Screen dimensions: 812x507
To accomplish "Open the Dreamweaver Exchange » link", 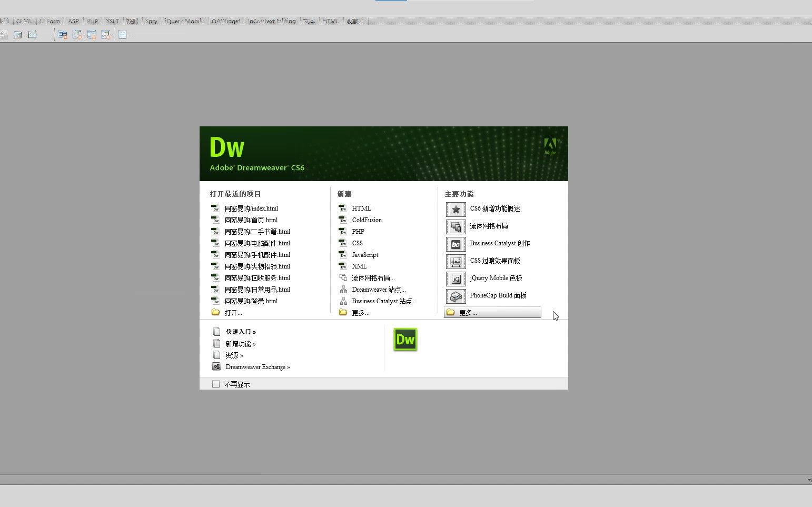I will [258, 367].
